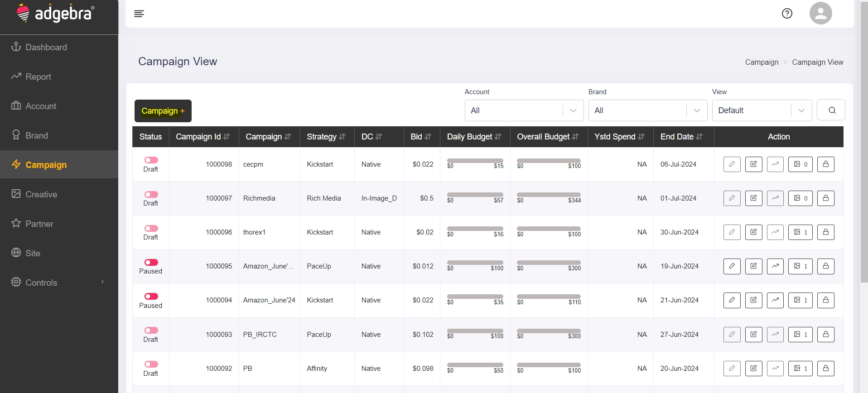Open trend chart icon for campaign 1000095
Image resolution: width=868 pixels, height=393 pixels.
775,266
